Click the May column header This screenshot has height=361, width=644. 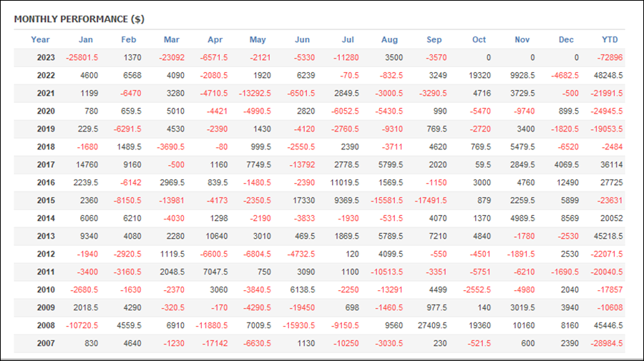tap(258, 40)
